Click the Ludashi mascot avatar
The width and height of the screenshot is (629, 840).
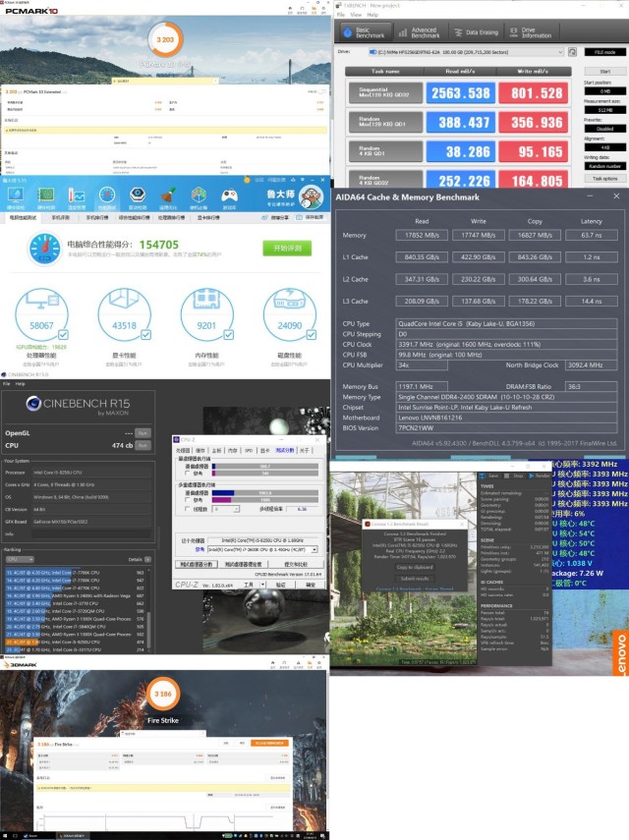coord(311,198)
